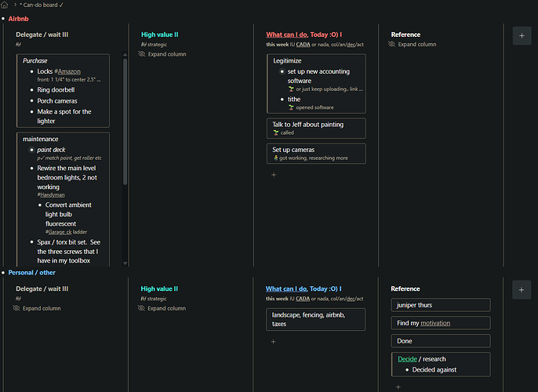Click the opened software note under tithe
The width and height of the screenshot is (538, 392).
(314, 107)
